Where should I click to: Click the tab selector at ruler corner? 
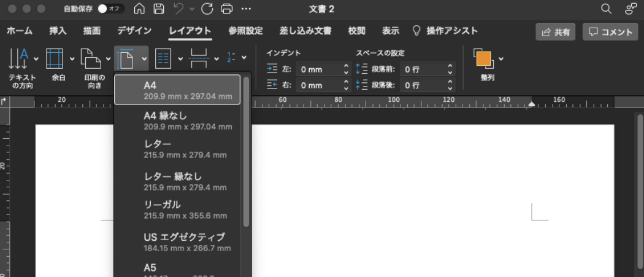tap(4, 101)
